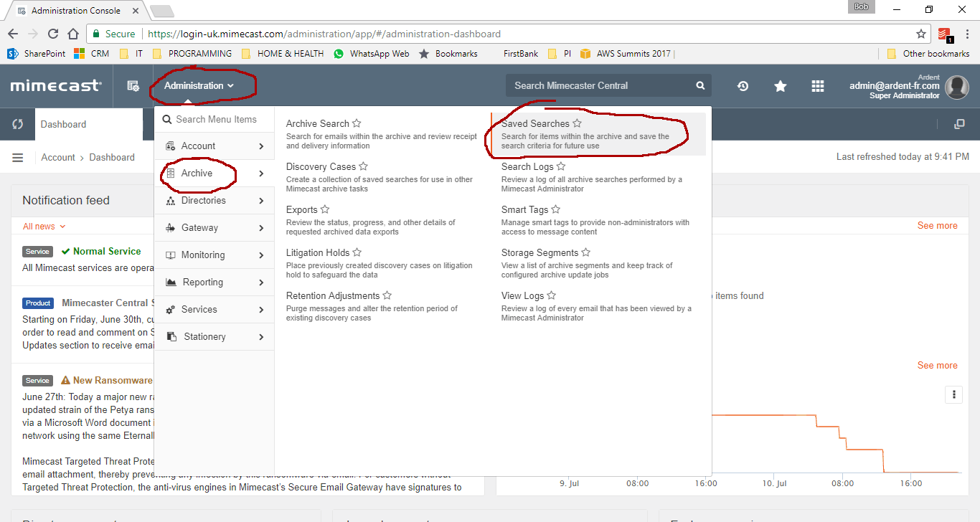Open favorites star in top bar
Screen dimensions: 980x522
[781, 86]
